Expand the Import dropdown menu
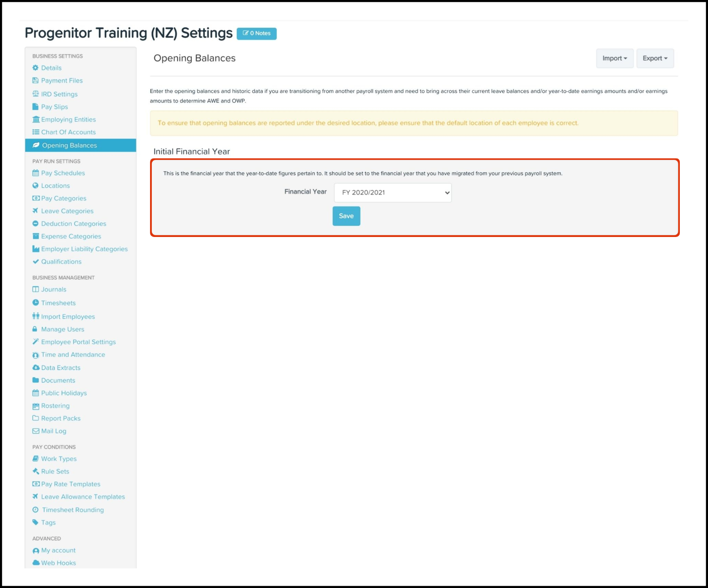Viewport: 708px width, 588px height. click(614, 58)
